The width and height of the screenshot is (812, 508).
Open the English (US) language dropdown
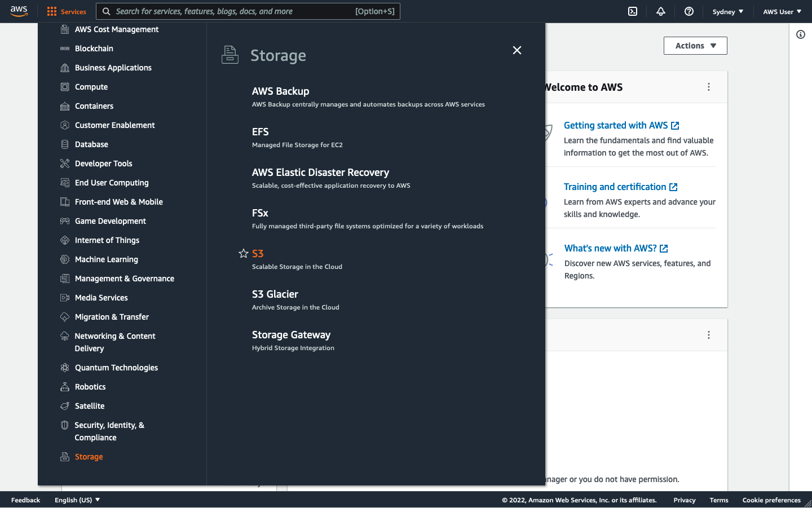pyautogui.click(x=77, y=500)
